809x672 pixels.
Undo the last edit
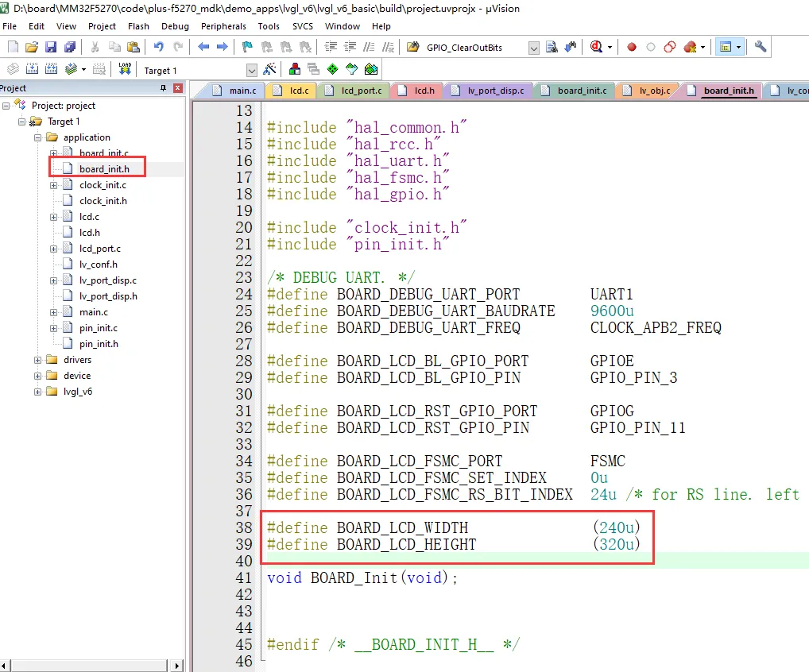click(158, 47)
